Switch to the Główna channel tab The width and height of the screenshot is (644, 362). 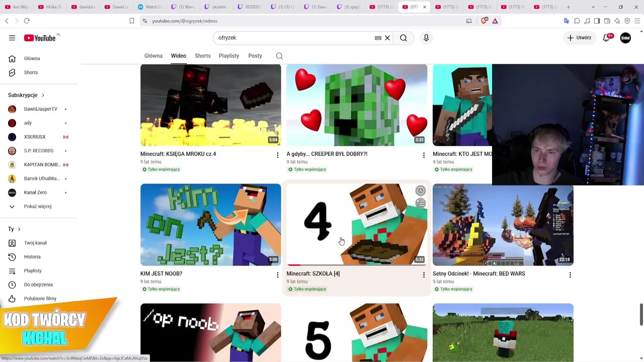(153, 56)
